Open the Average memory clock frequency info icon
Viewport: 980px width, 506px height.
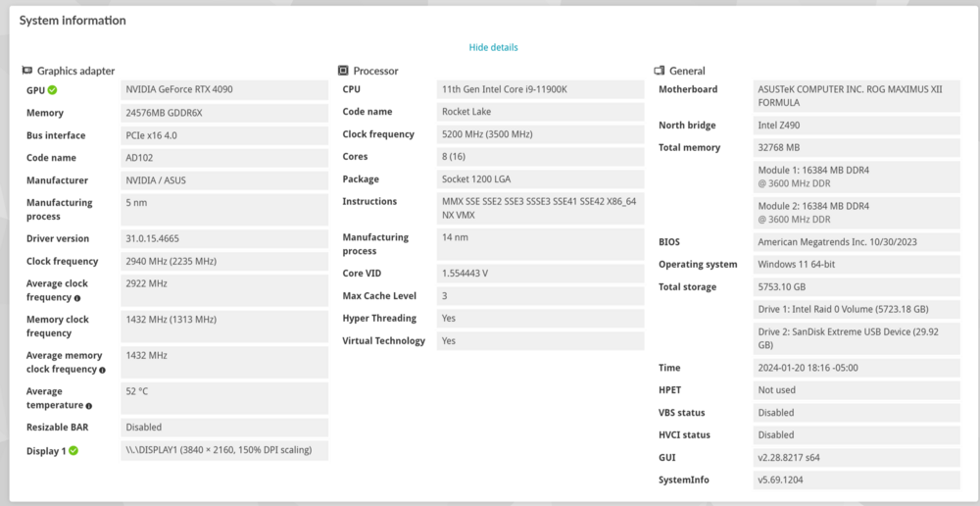[102, 370]
